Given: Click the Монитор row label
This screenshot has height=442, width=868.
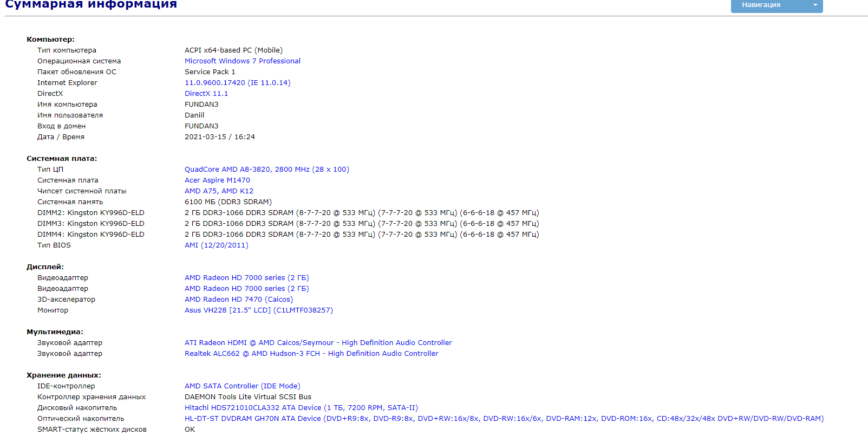Looking at the screenshot, I should point(53,310).
